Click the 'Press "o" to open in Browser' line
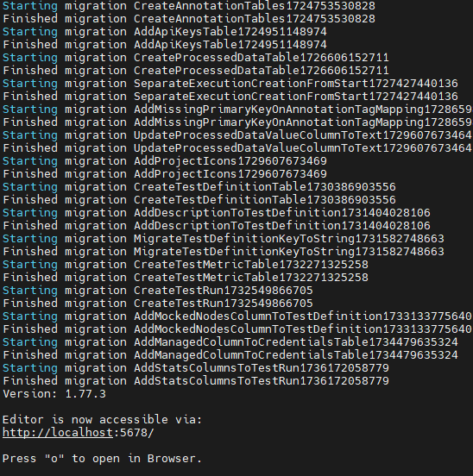This screenshot has width=473, height=476. pos(102,459)
